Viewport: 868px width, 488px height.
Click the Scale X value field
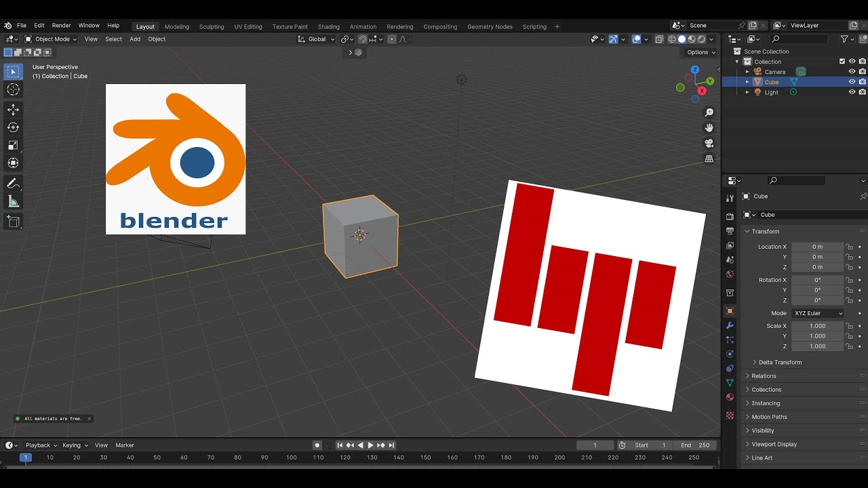[818, 326]
